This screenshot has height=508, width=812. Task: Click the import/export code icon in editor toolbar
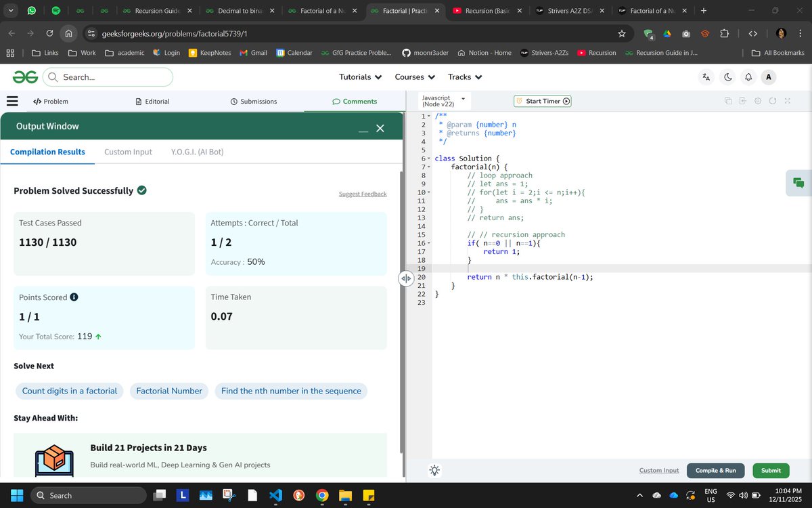tap(742, 101)
